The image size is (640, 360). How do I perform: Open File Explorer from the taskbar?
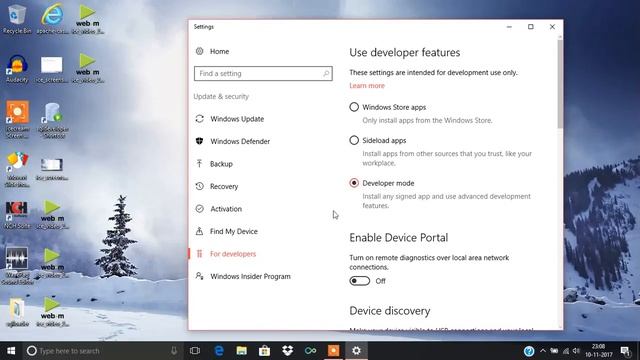[x=242, y=351]
